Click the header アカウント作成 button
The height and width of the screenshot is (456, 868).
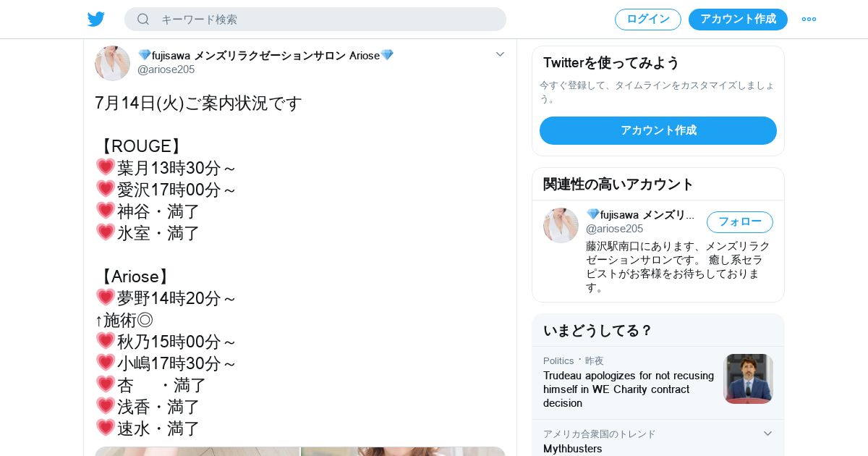pos(738,19)
